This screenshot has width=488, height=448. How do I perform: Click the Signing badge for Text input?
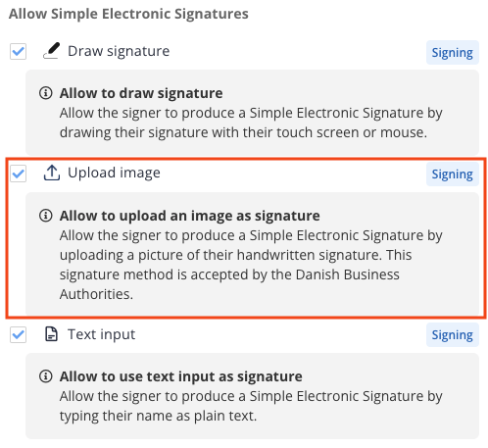[x=453, y=335]
